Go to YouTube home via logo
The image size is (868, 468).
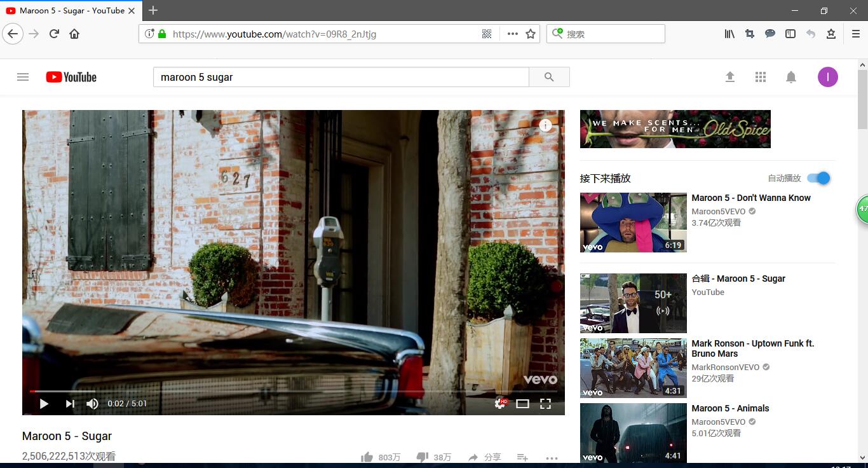(x=71, y=77)
